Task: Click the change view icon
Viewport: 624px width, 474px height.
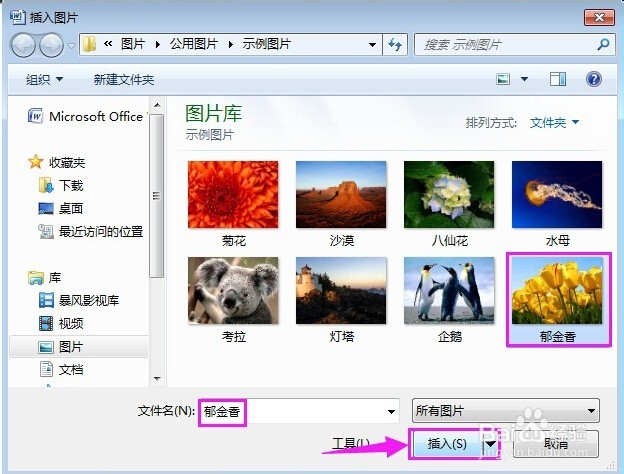Action: (x=503, y=79)
